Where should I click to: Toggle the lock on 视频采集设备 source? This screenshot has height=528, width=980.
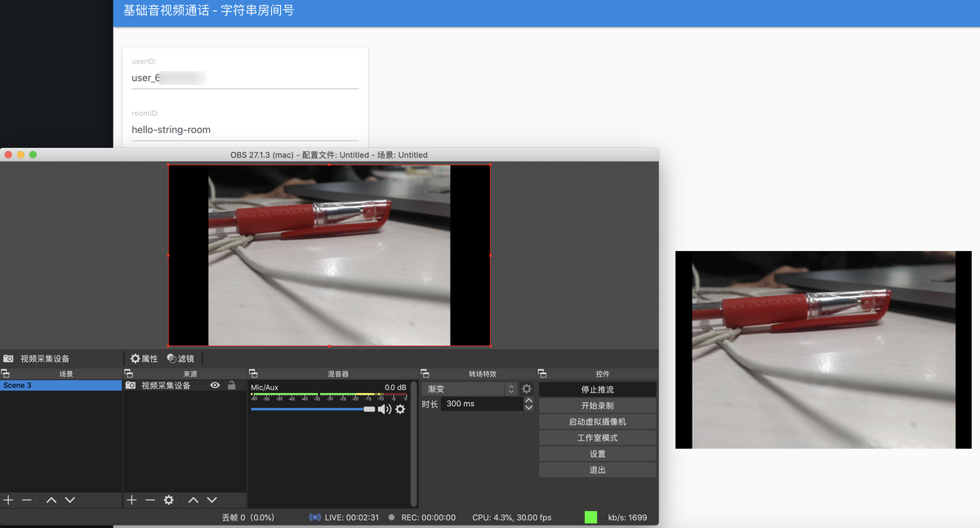click(231, 385)
